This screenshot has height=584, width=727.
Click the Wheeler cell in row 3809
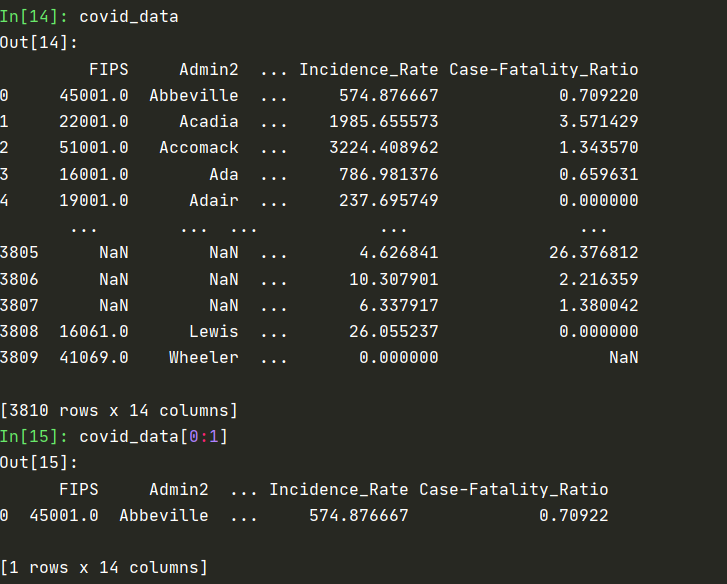(x=203, y=357)
